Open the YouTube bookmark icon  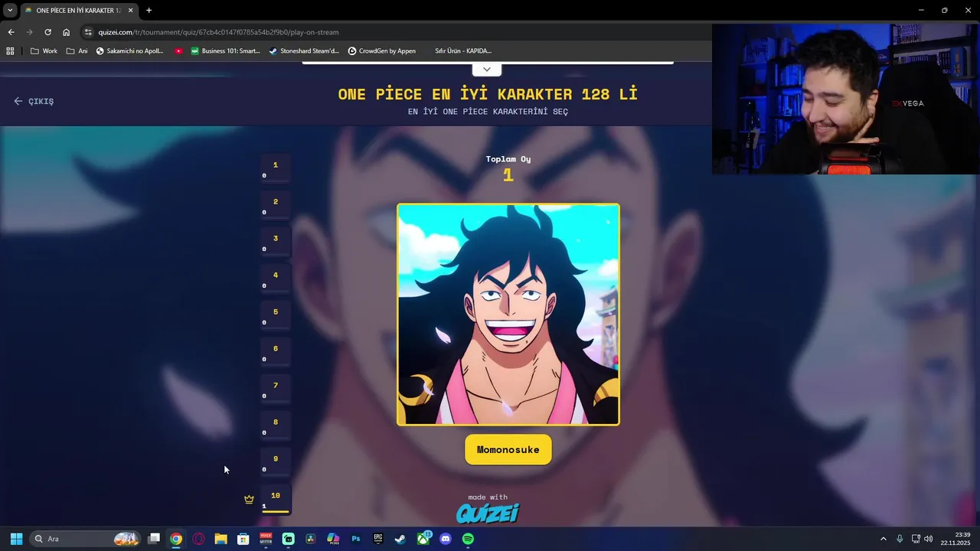point(178,51)
